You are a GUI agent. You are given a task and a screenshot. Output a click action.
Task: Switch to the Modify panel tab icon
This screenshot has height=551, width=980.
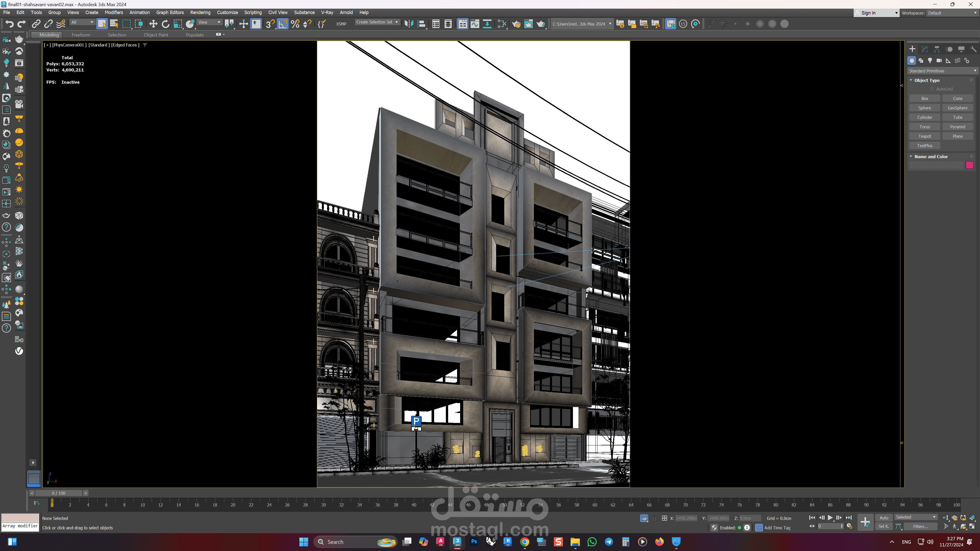tap(924, 49)
